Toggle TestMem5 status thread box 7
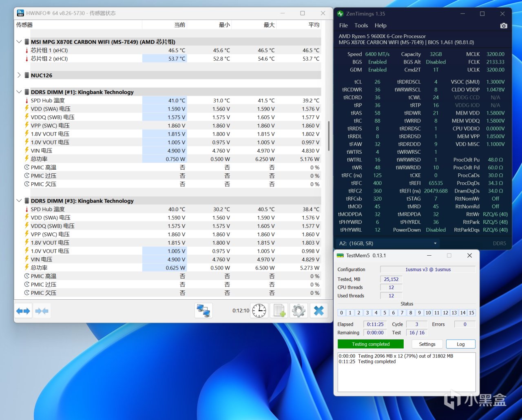The width and height of the screenshot is (522, 420). click(x=402, y=313)
